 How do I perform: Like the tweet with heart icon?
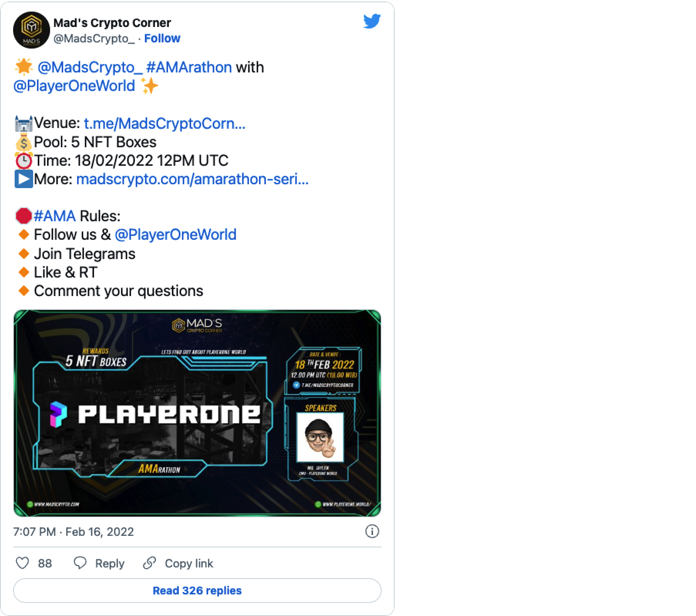pyautogui.click(x=22, y=563)
